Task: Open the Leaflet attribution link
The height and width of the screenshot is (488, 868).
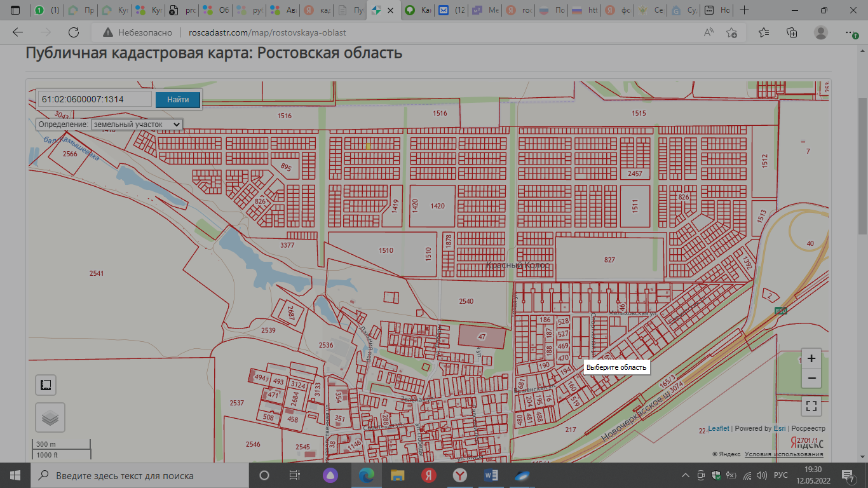Action: (x=718, y=429)
